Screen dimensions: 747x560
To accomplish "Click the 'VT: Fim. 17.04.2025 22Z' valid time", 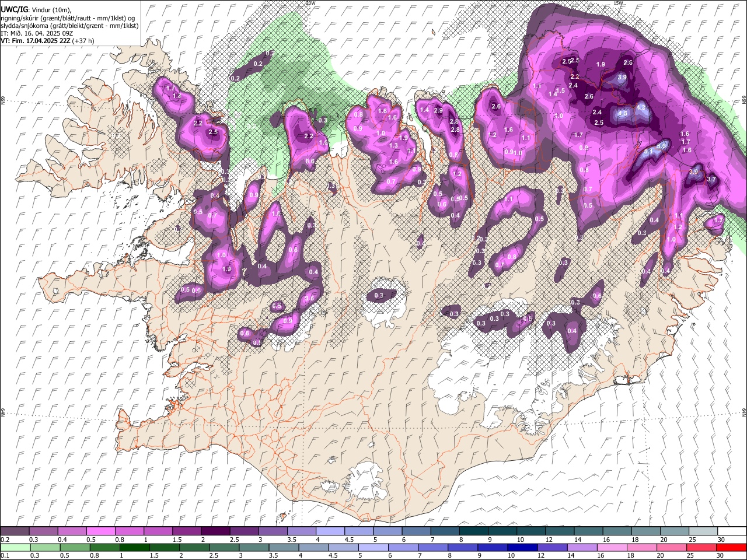I will 35,41.
